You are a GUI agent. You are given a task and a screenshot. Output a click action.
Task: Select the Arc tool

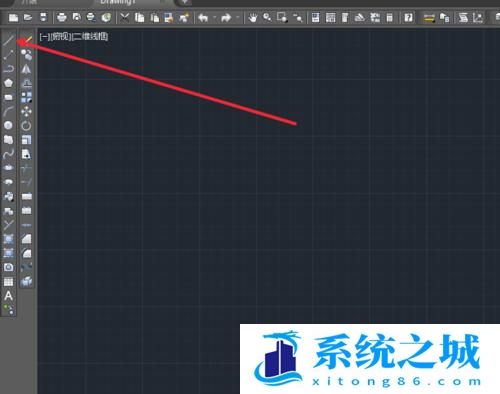click(9, 111)
